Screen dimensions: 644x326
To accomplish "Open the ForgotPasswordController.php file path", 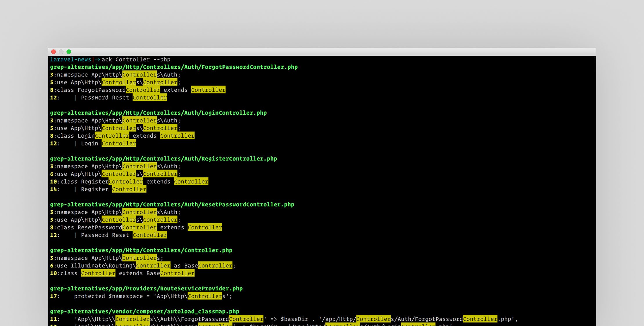I will [173, 67].
